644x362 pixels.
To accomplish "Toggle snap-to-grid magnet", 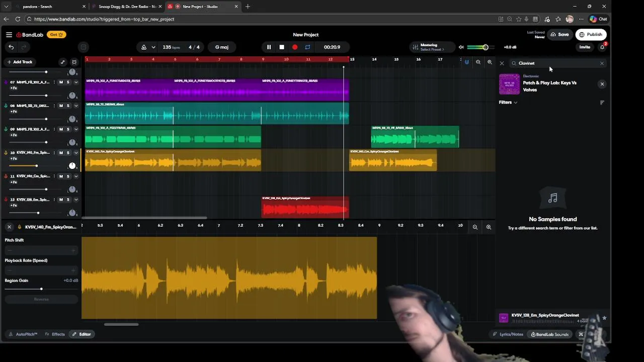I will (466, 62).
